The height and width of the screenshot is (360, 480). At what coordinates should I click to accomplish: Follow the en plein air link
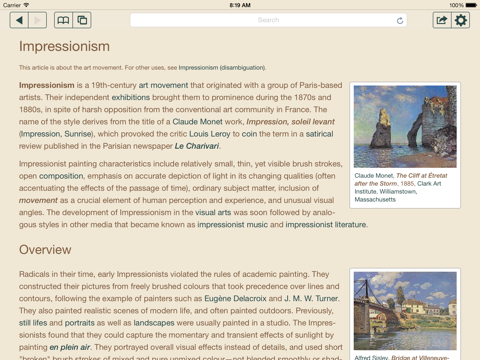70,347
